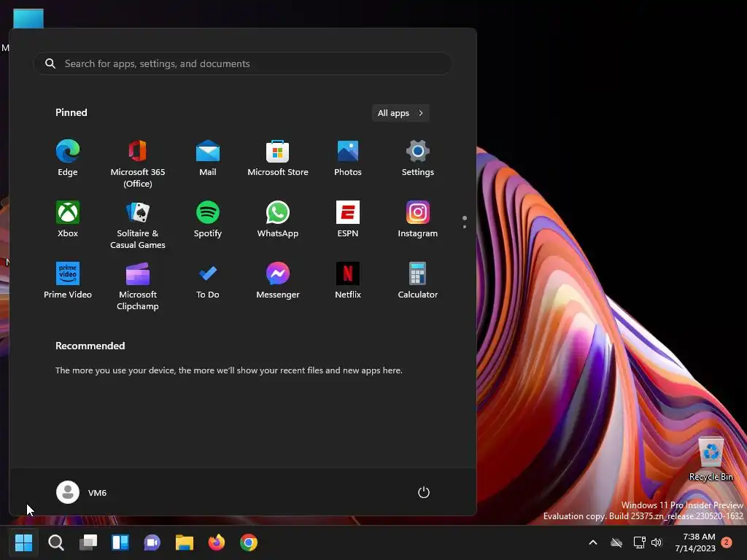Launch Netflix from the Start menu
The height and width of the screenshot is (560, 747).
348,281
